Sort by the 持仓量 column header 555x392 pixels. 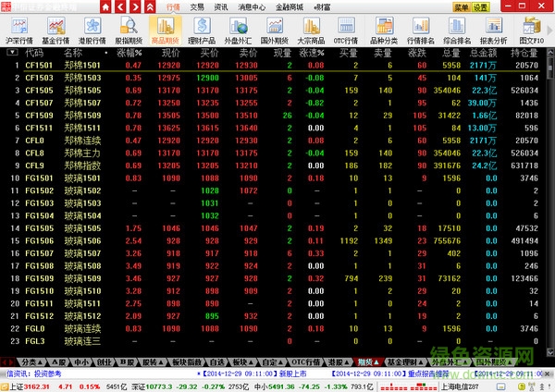tap(524, 53)
